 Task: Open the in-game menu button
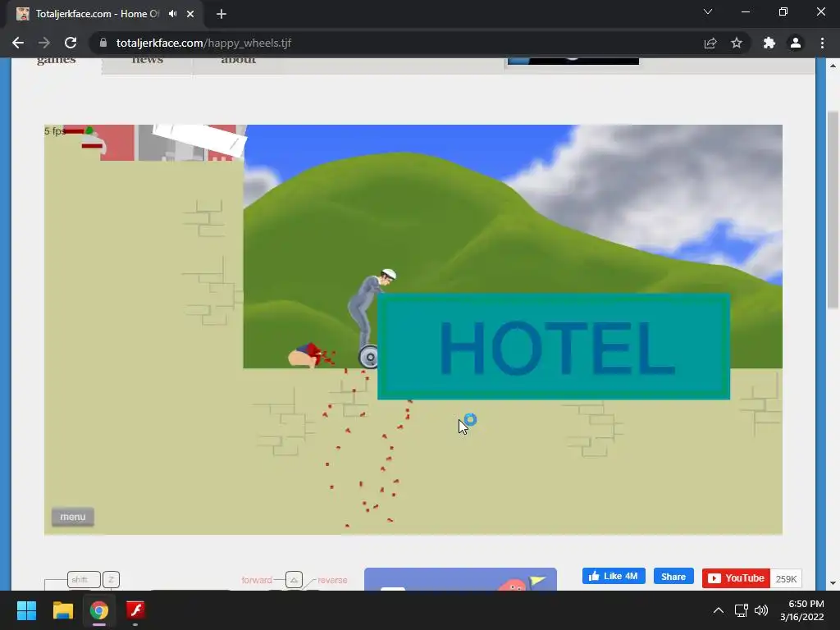pos(73,517)
